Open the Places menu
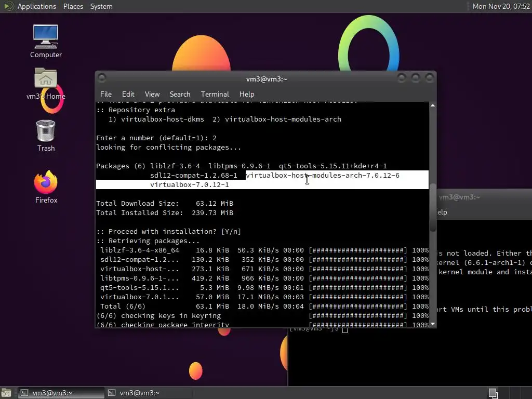The image size is (532, 399). (x=73, y=6)
